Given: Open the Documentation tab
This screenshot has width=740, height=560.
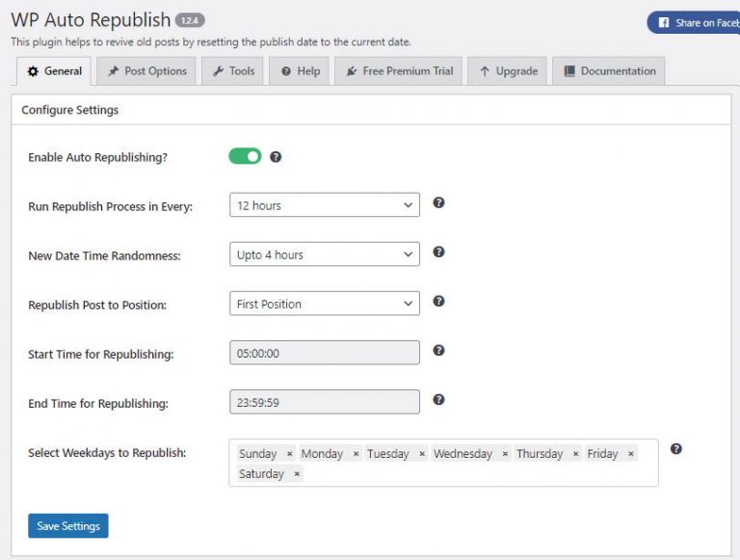Looking at the screenshot, I should [609, 71].
